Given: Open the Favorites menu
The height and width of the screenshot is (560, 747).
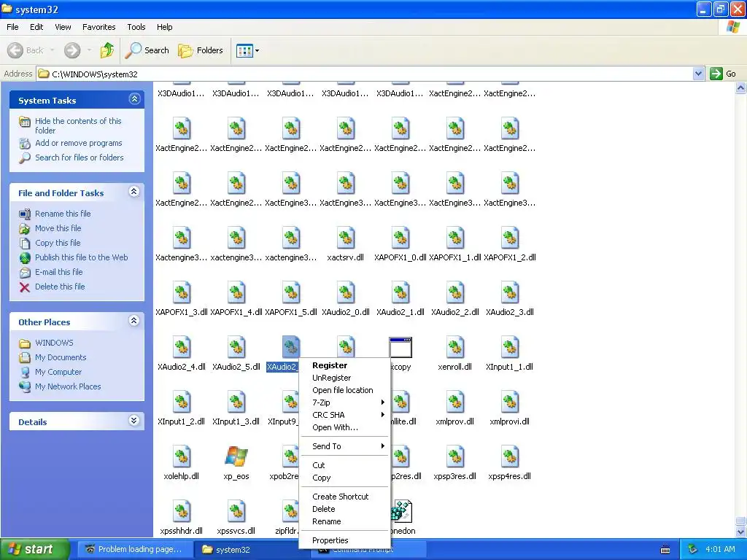Looking at the screenshot, I should click(99, 27).
